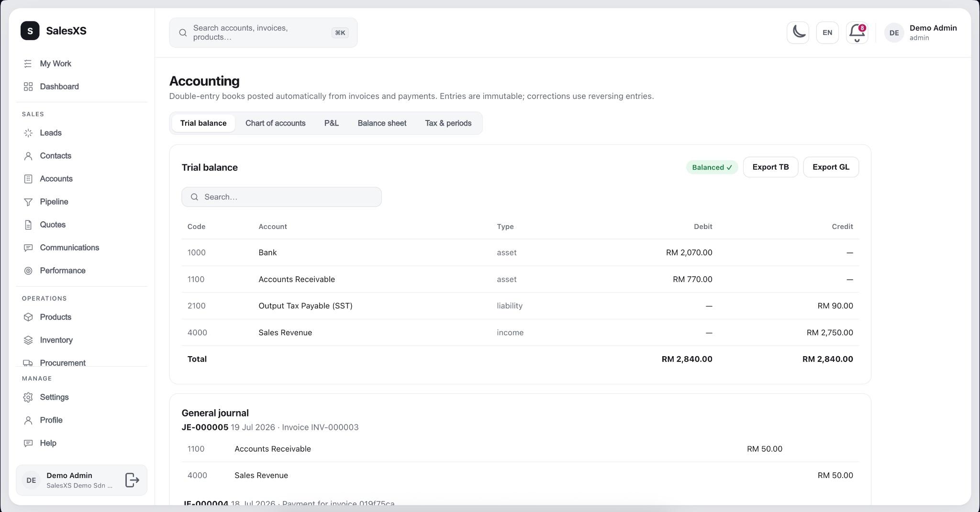Toggle dark mode moon icon
980x512 pixels.
coord(798,33)
